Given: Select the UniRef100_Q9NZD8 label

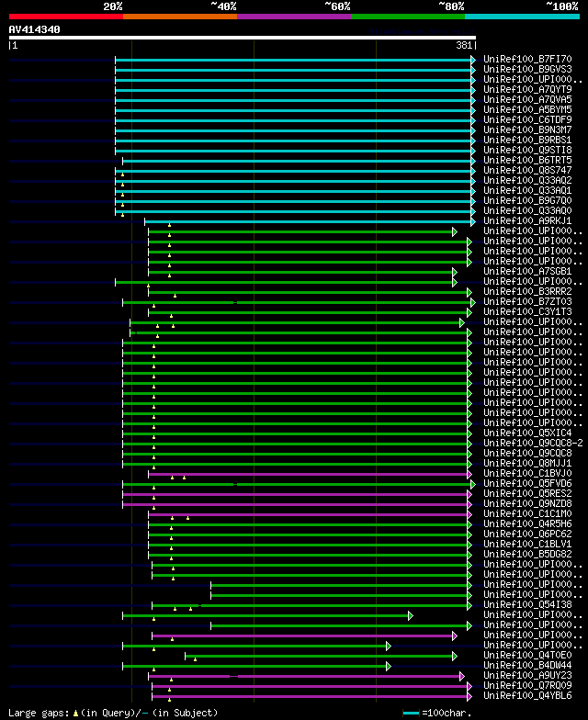Looking at the screenshot, I should (527, 503).
